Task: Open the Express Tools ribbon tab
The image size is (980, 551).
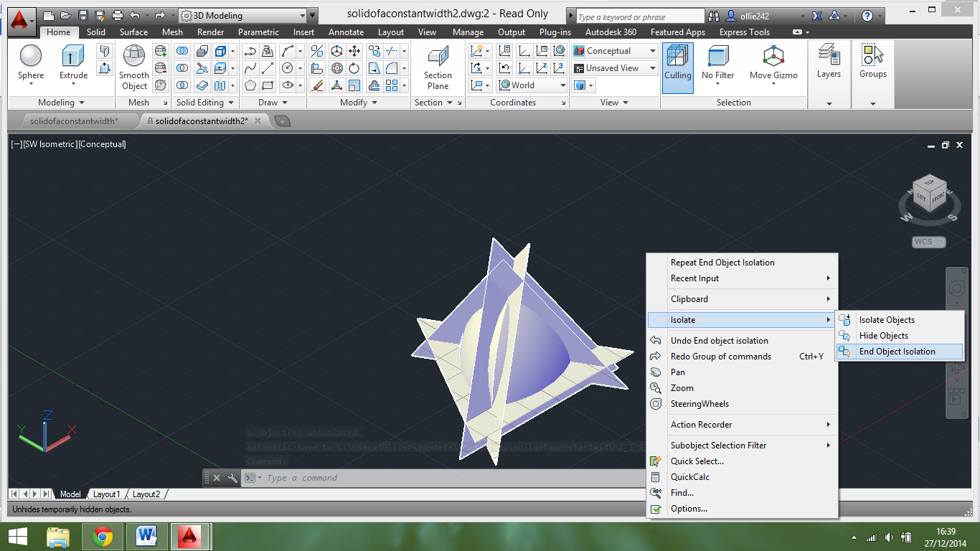Action: click(745, 32)
